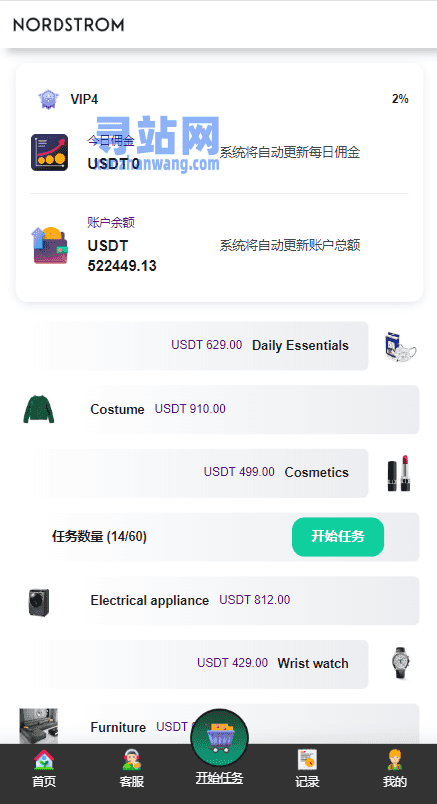Click the green sweater Costume icon

38,409
